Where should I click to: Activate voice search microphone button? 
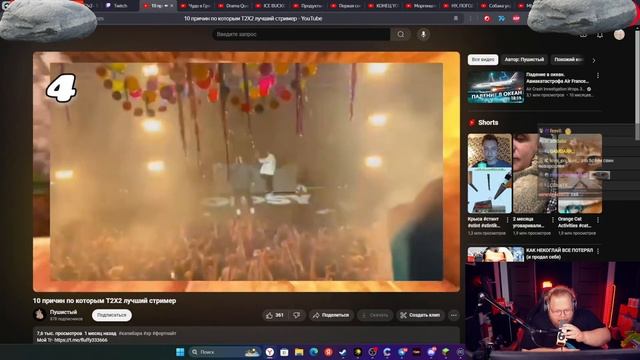pos(423,34)
